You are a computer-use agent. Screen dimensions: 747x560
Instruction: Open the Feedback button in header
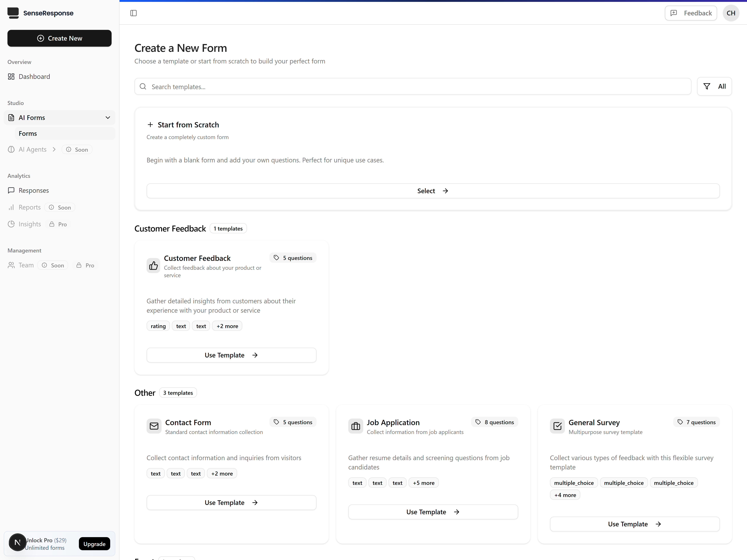point(691,13)
